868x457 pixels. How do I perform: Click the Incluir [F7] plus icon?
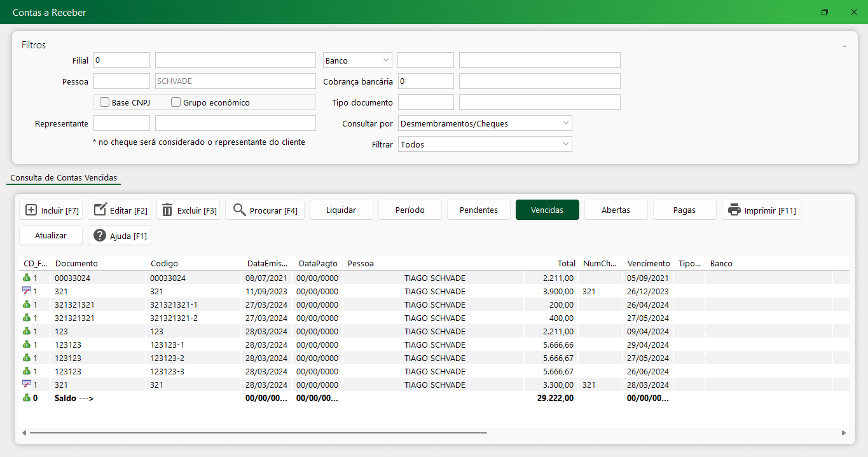click(x=31, y=210)
